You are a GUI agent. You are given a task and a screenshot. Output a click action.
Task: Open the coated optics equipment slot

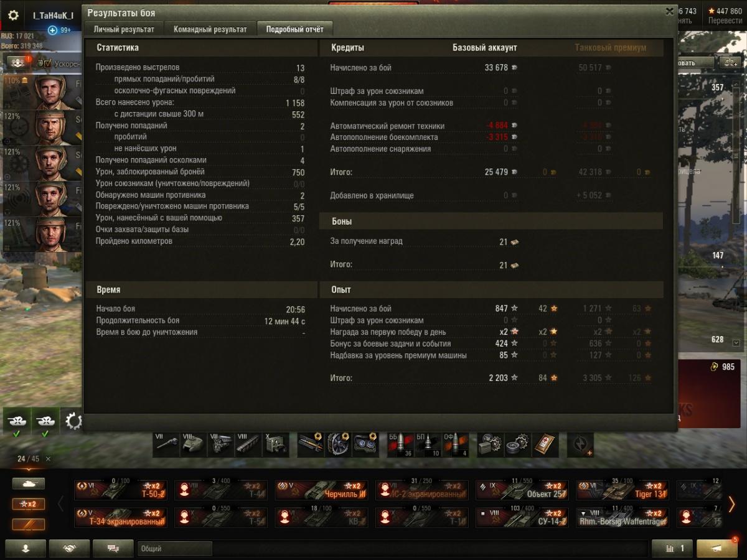[365, 445]
